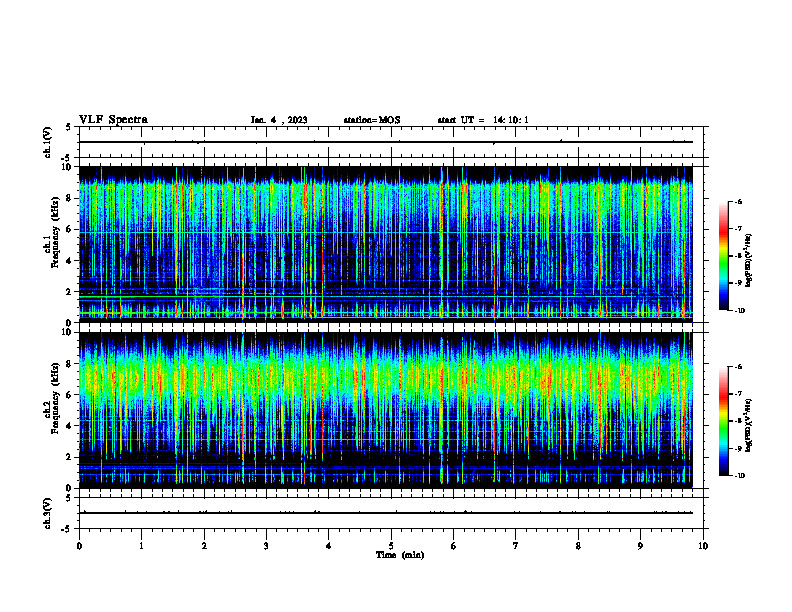Screen dimensions: 792x612
Task: Click the ch.1 voltage waveform trace
Action: click(x=386, y=142)
